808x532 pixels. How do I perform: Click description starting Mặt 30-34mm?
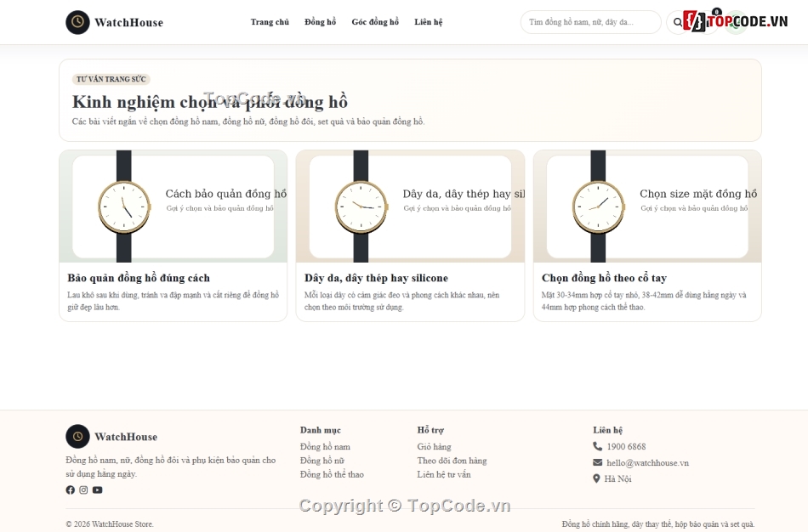pos(644,301)
